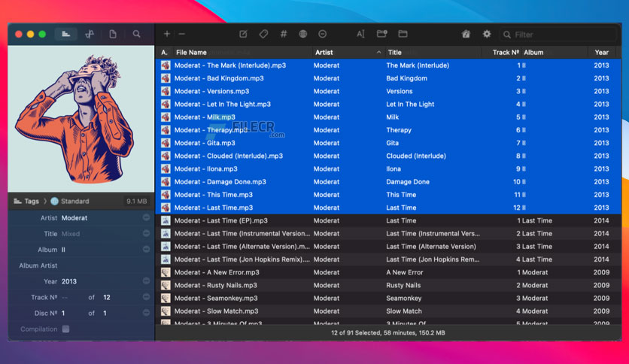Image resolution: width=629 pixels, height=364 pixels.
Task: Switch to the file document sidebar tab
Action: pyautogui.click(x=113, y=34)
